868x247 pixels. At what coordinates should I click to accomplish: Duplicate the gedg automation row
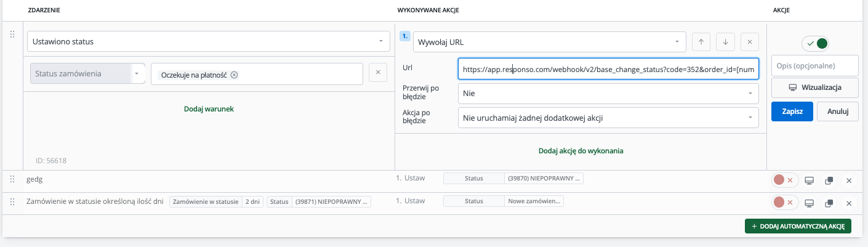829,180
